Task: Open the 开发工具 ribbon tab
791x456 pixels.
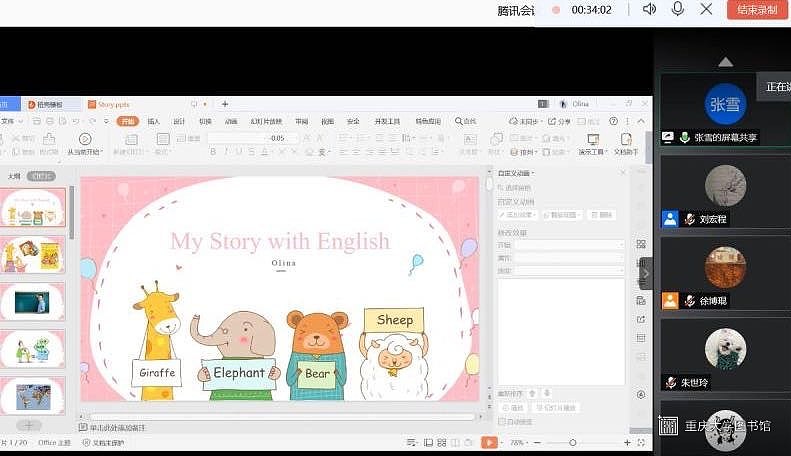Action: tap(387, 122)
